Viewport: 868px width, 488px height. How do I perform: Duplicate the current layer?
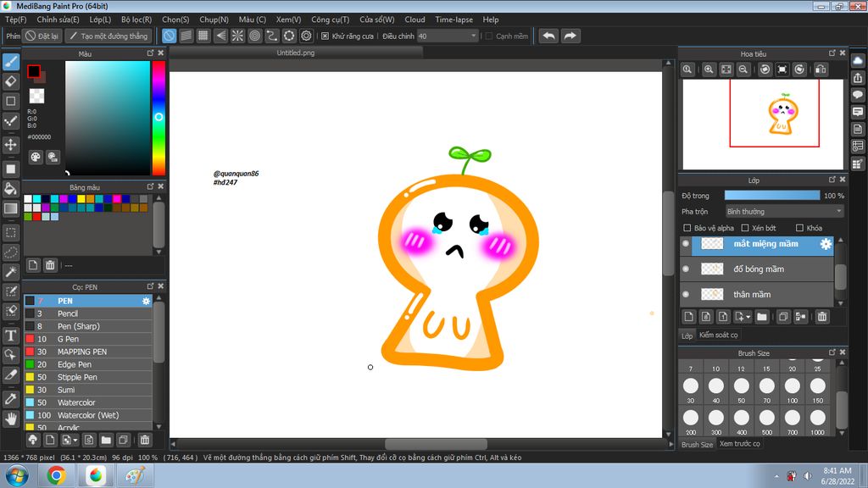click(783, 317)
